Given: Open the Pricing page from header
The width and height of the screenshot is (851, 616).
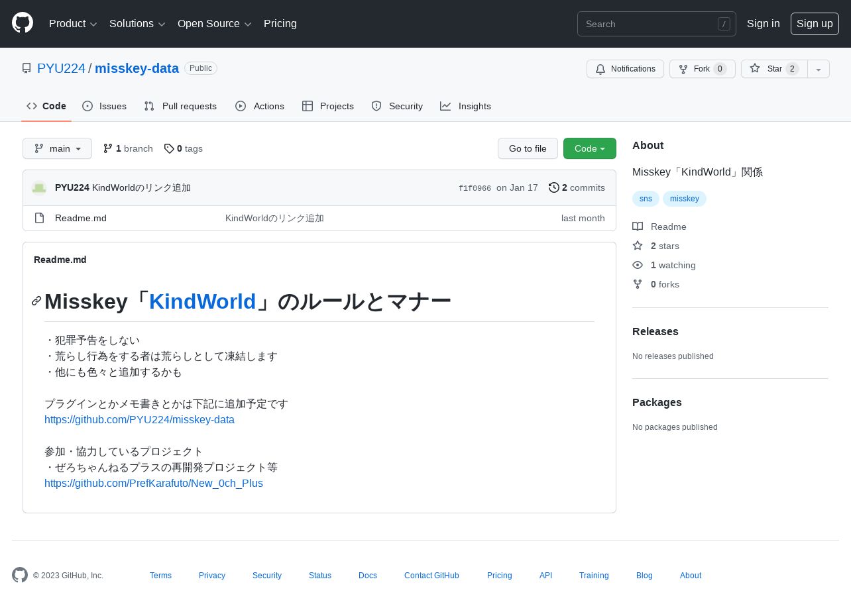Looking at the screenshot, I should pos(280,24).
